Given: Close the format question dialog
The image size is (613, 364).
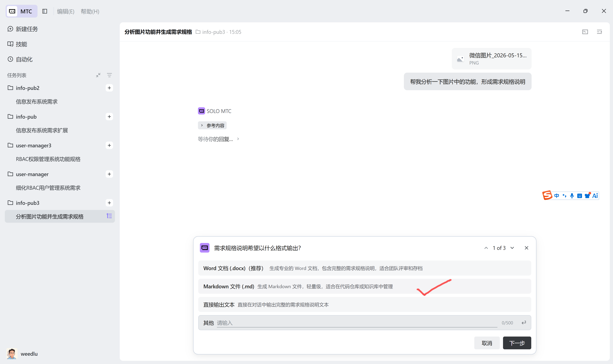Looking at the screenshot, I should pos(526,248).
